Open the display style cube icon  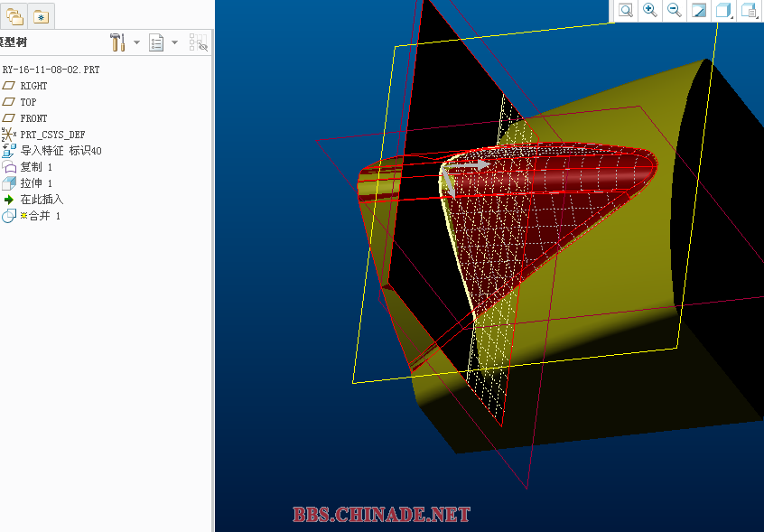click(x=723, y=10)
